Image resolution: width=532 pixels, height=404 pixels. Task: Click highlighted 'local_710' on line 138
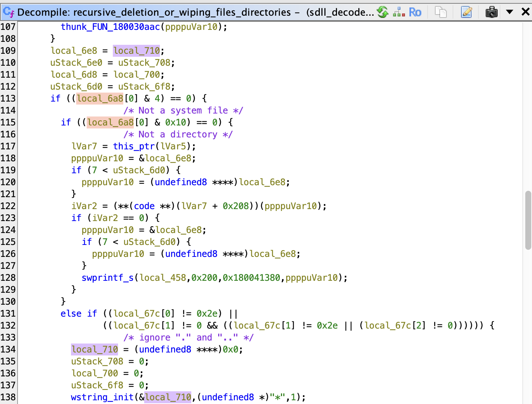[x=168, y=397]
